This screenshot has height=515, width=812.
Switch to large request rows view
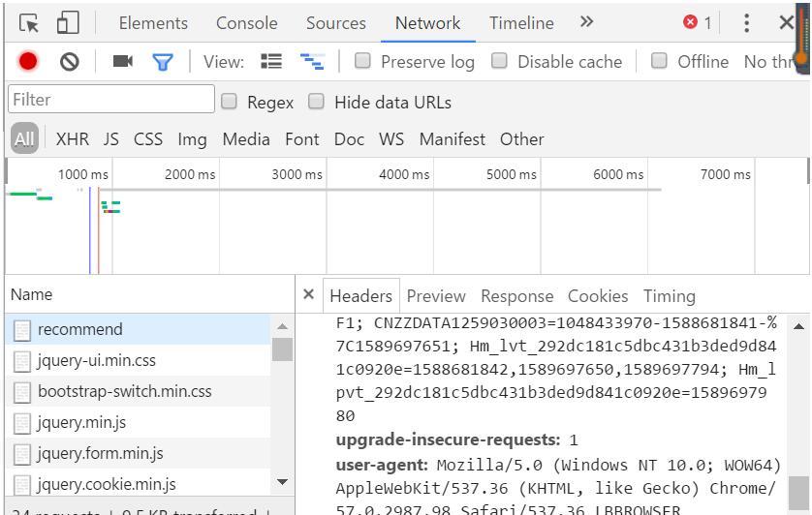click(271, 62)
